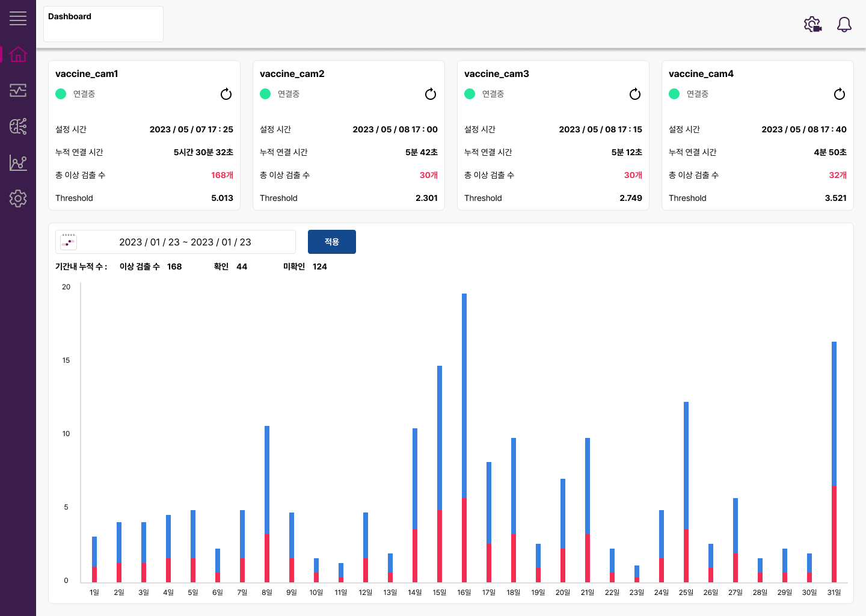Select cam3's 30개 anomaly count

point(633,175)
